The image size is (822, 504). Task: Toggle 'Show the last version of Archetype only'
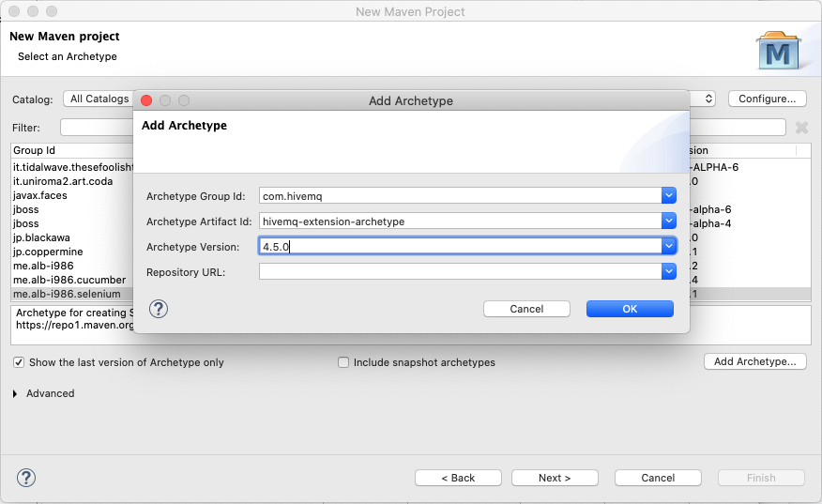[x=19, y=362]
